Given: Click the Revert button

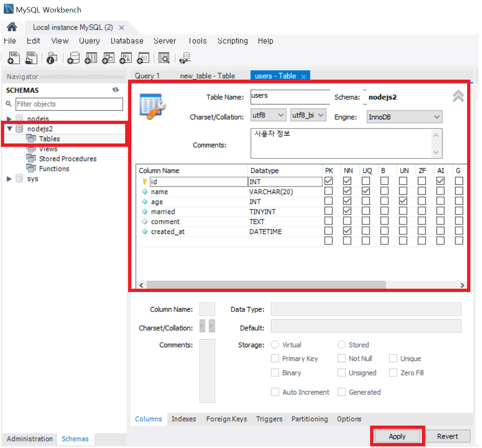Looking at the screenshot, I should [448, 436].
